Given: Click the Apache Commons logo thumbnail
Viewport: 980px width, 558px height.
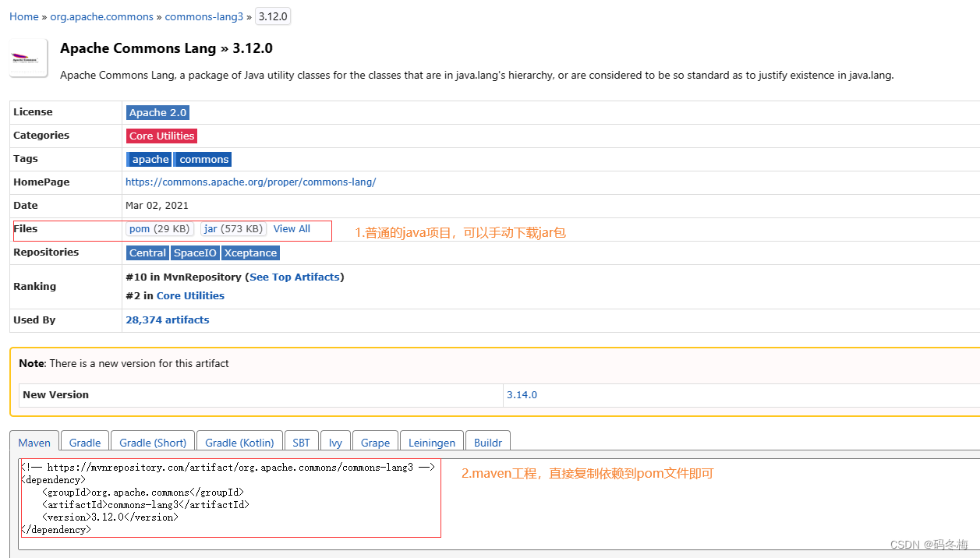Looking at the screenshot, I should tap(29, 58).
